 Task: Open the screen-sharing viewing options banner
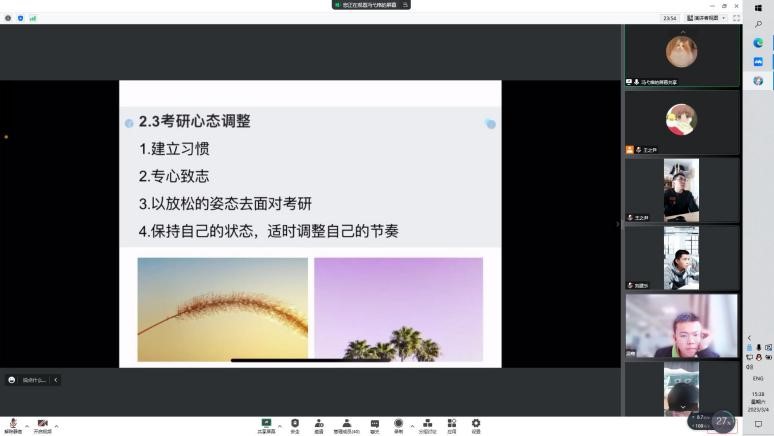coord(371,5)
